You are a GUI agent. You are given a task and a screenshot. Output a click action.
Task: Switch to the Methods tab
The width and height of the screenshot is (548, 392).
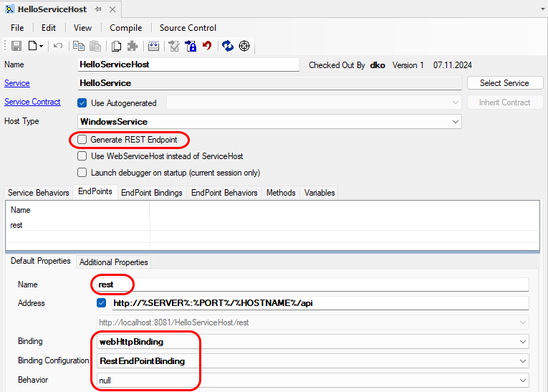281,193
